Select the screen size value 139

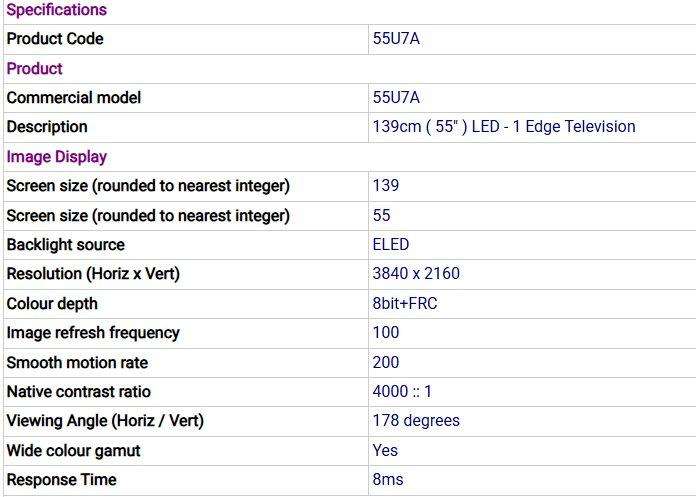386,186
